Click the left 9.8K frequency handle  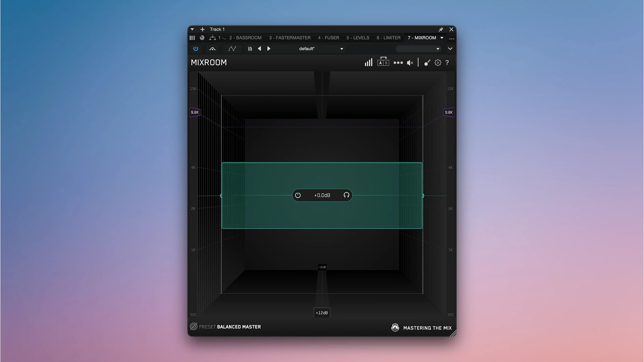(195, 112)
